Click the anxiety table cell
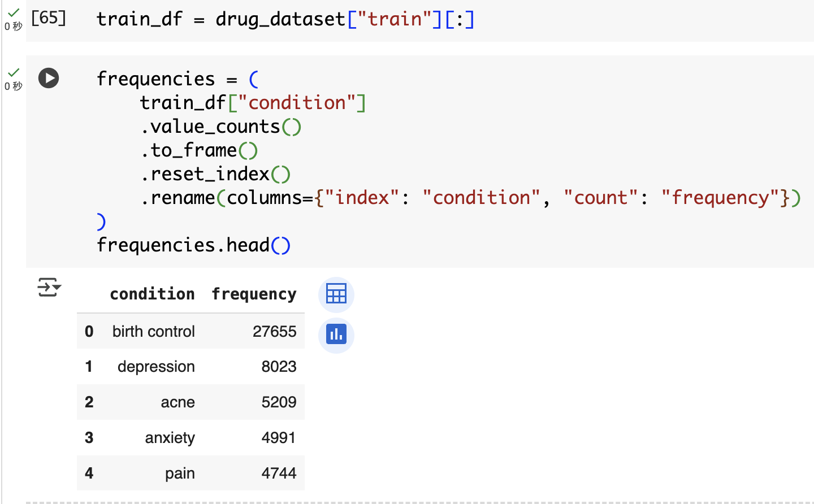This screenshot has height=504, width=814. point(170,438)
